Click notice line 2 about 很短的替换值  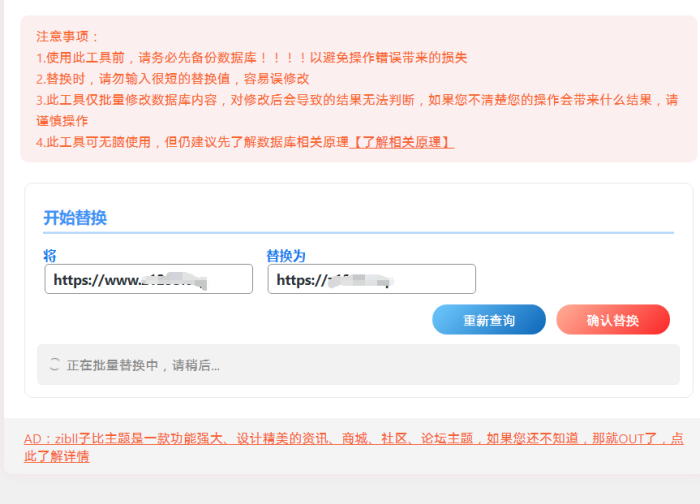click(172, 79)
